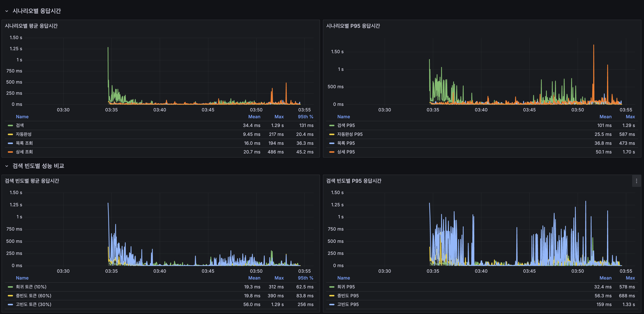Sort the legend by the Mean column
The height and width of the screenshot is (314, 644).
pos(254,117)
